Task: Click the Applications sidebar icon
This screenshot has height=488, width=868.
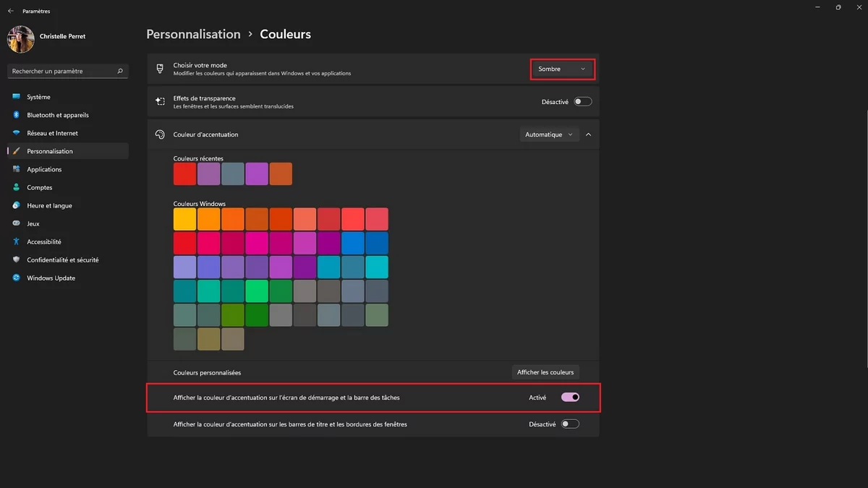Action: 17,169
